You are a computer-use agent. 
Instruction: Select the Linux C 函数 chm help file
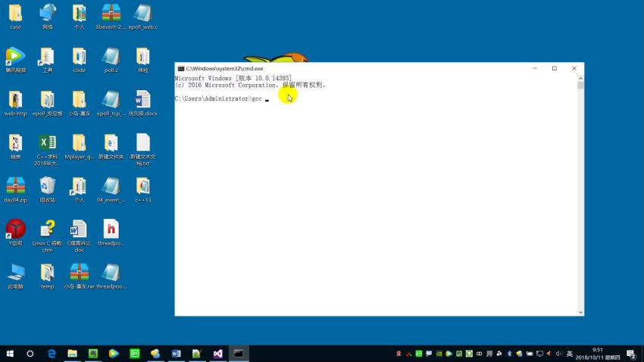[47, 236]
